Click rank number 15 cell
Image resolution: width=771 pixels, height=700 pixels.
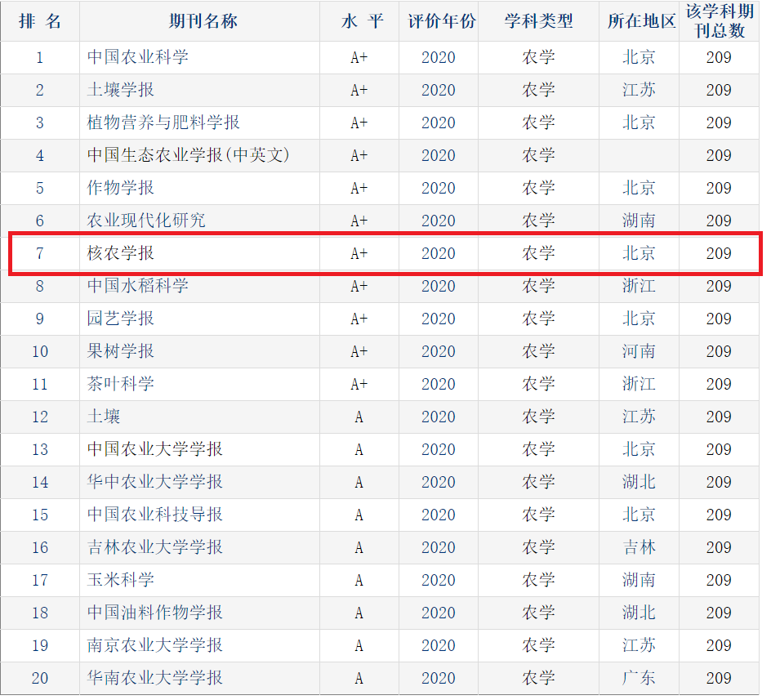coord(40,515)
